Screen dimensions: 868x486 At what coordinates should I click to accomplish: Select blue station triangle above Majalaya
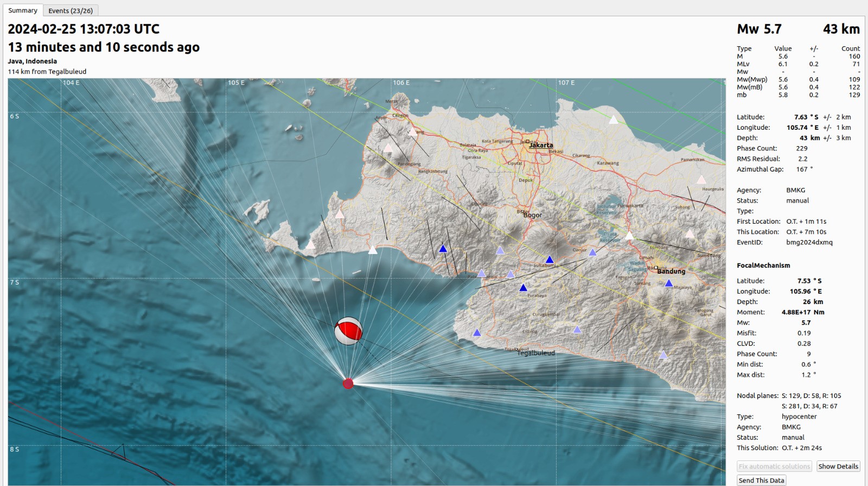click(x=669, y=283)
